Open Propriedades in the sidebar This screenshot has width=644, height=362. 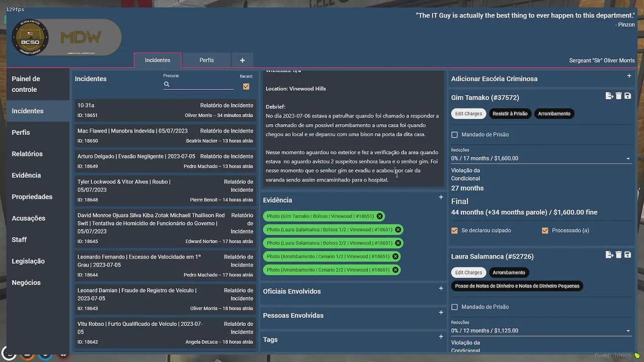(x=38, y=197)
